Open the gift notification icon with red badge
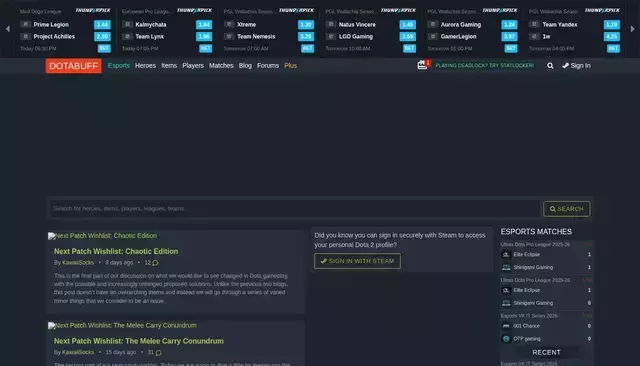 coord(423,65)
